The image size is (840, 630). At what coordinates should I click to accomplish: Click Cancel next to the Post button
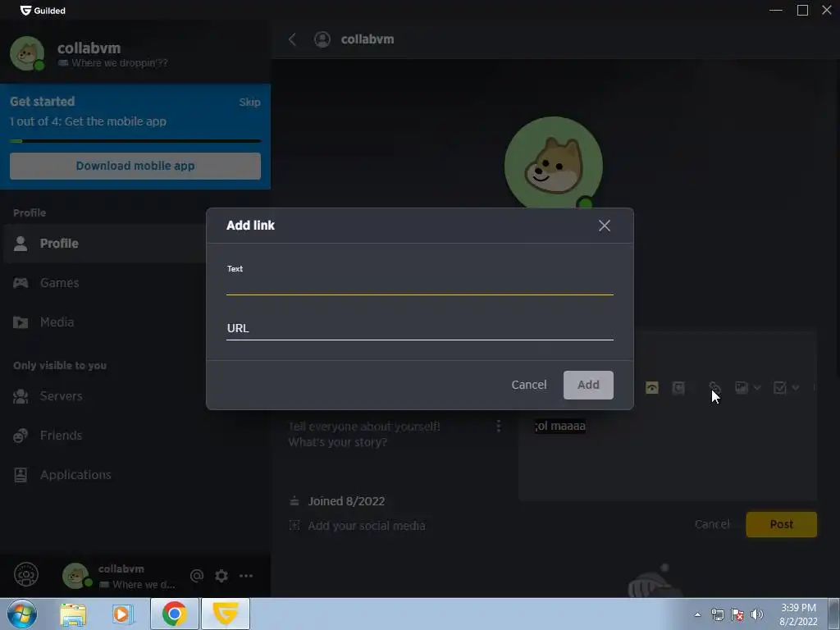click(712, 524)
